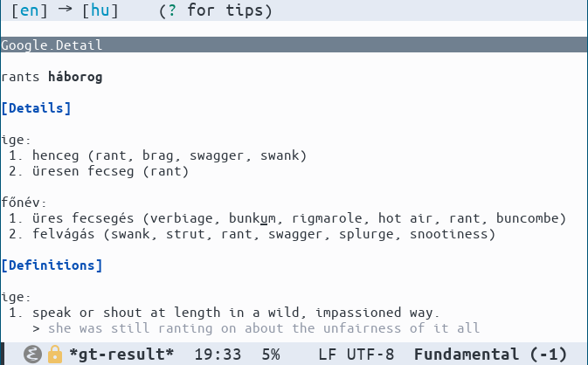Click the 5% buffer position indicator

pyautogui.click(x=271, y=355)
